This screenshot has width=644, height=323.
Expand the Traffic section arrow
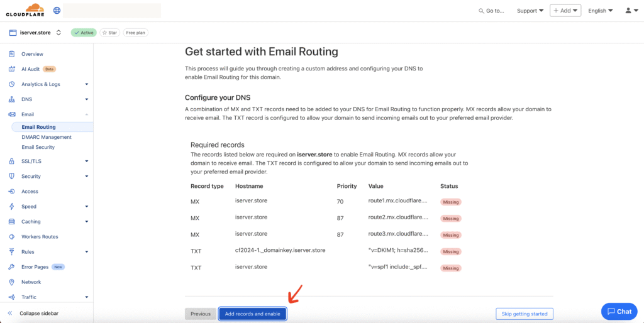pyautogui.click(x=87, y=298)
